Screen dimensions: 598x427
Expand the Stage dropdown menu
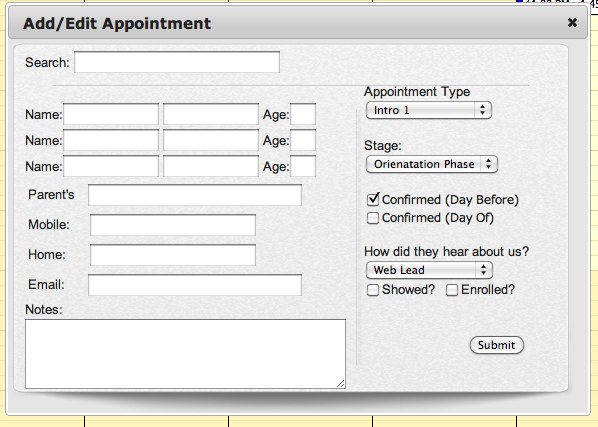(432, 164)
